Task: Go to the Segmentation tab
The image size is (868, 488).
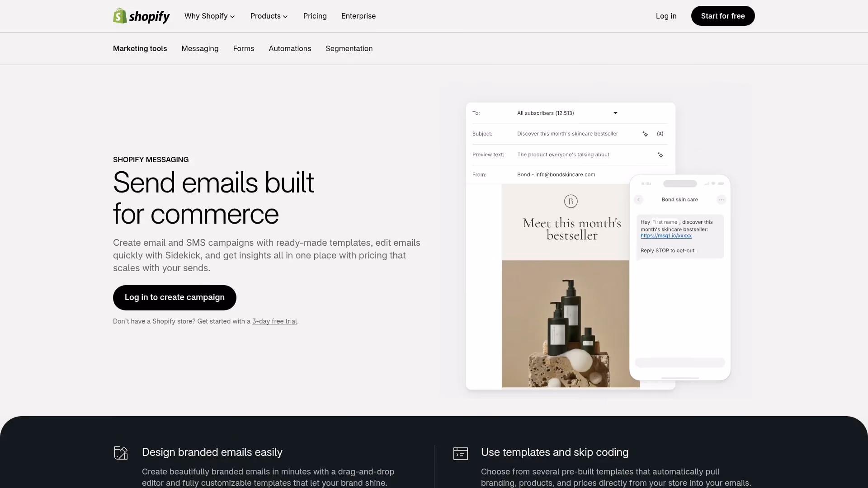Action: 349,48
